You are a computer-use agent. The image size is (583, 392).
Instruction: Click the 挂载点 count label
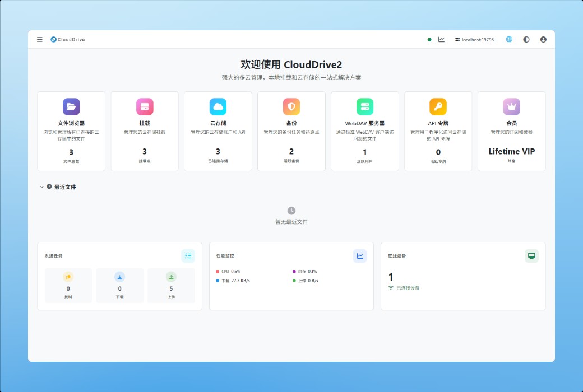coord(145,161)
